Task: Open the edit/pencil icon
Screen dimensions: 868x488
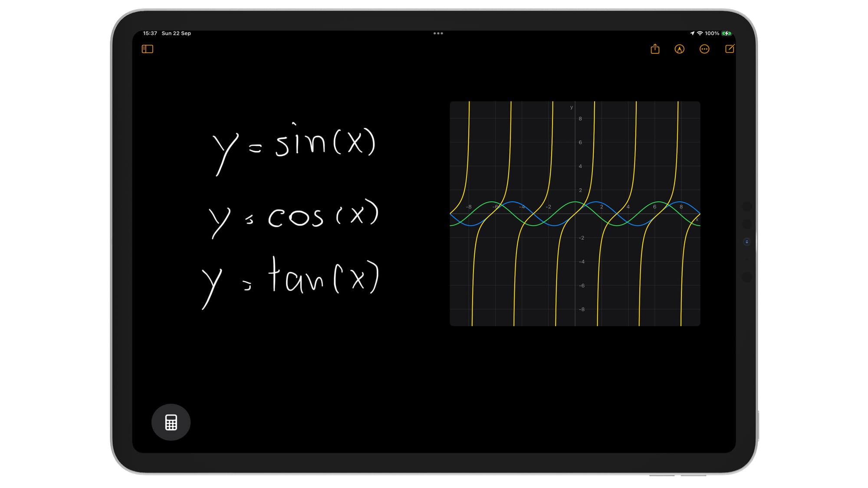Action: point(730,49)
